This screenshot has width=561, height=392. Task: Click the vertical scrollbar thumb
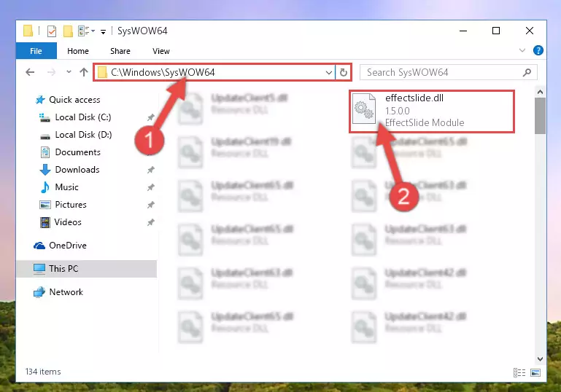click(540, 116)
